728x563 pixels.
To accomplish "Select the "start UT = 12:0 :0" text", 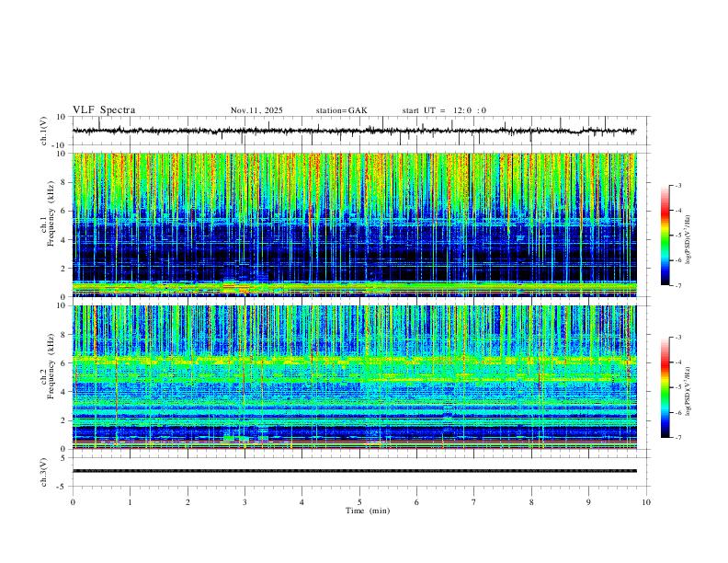I will (x=444, y=110).
